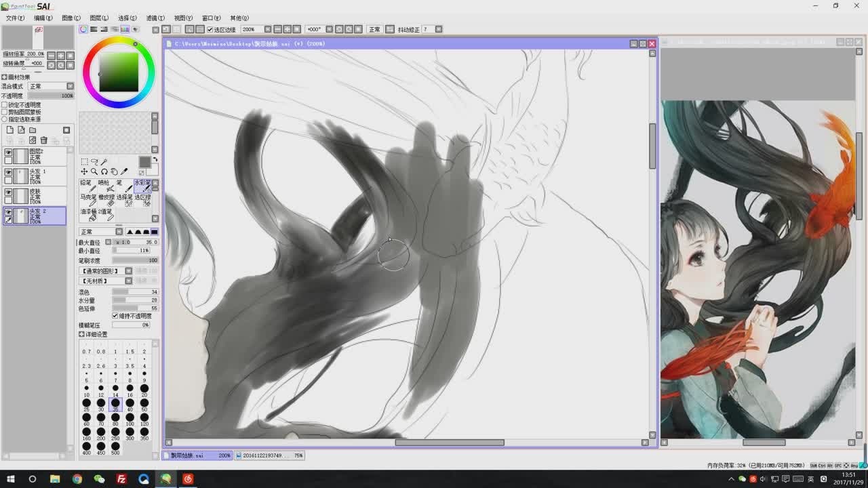Image resolution: width=868 pixels, height=488 pixels.
Task: Open the 图层 menu
Action: tap(99, 18)
